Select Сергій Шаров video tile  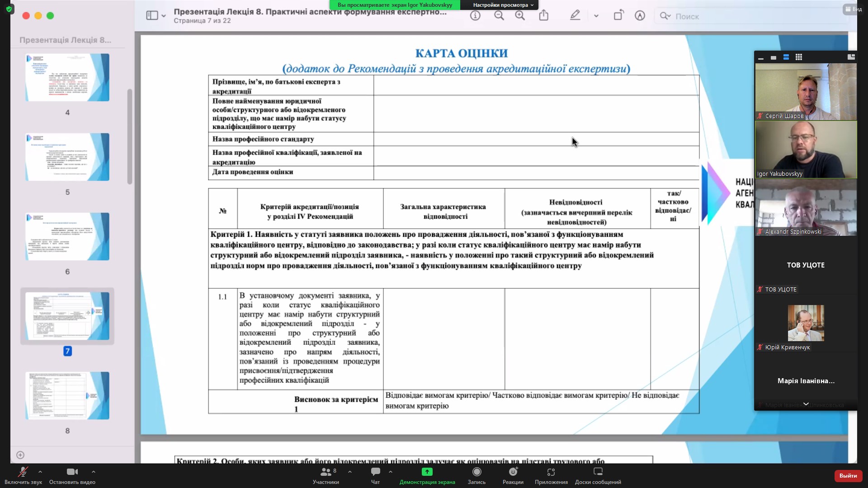pos(806,92)
